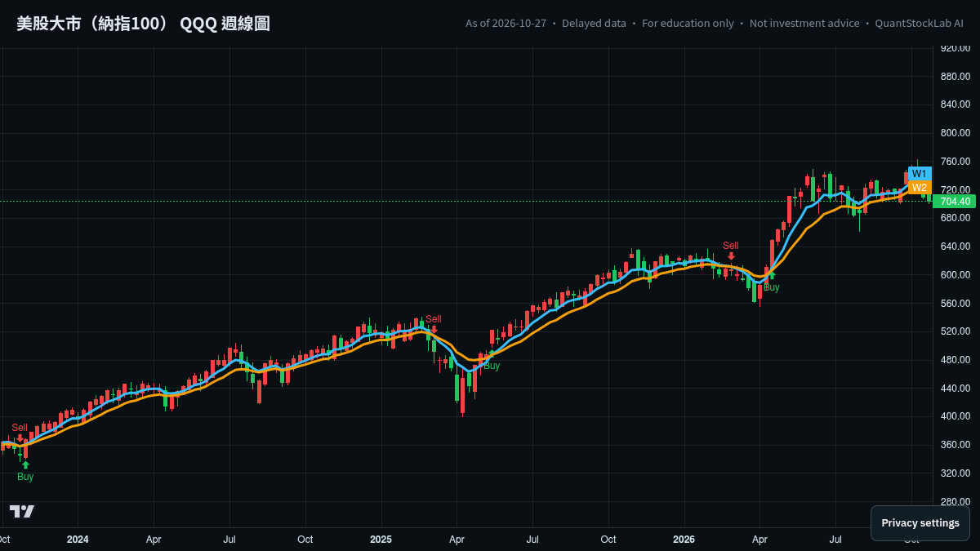Click the TradingView logo icon
This screenshot has width=980, height=551.
22,511
